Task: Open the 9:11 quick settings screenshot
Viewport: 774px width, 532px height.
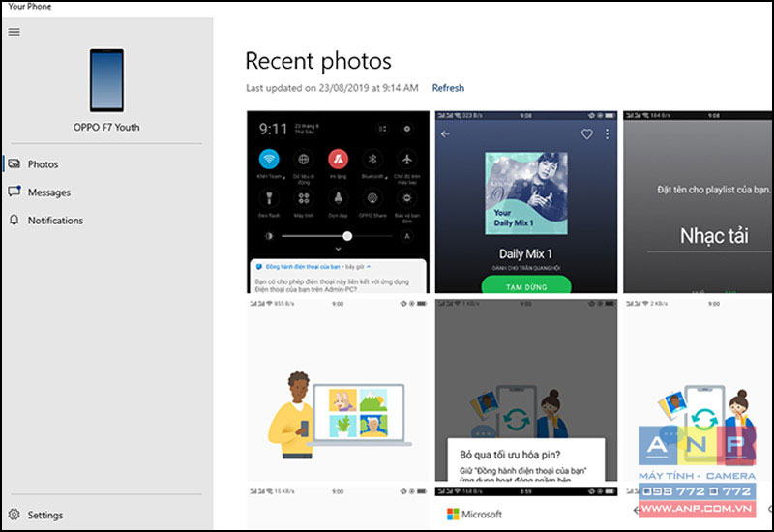Action: coord(338,202)
